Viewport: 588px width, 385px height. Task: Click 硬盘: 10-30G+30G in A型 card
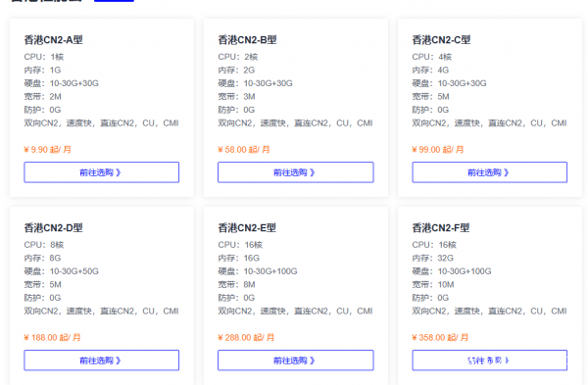[x=62, y=83]
